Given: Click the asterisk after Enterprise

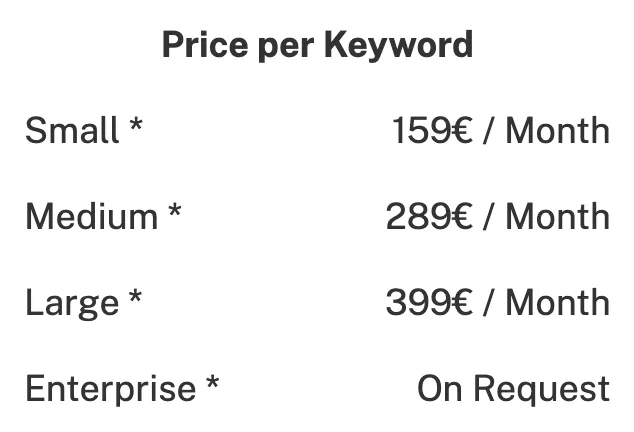Looking at the screenshot, I should pos(213,382).
